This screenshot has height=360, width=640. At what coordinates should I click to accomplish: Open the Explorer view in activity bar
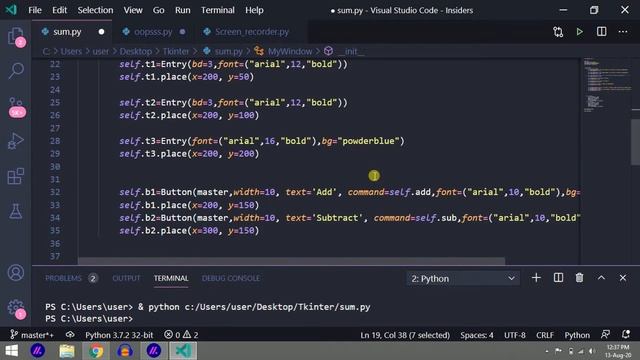tap(16, 37)
